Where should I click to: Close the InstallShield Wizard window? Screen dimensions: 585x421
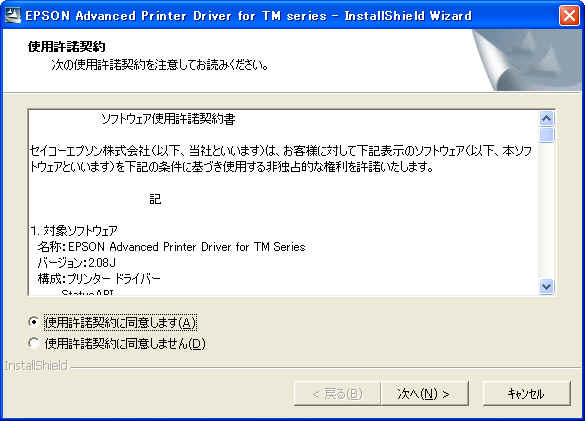(569, 16)
